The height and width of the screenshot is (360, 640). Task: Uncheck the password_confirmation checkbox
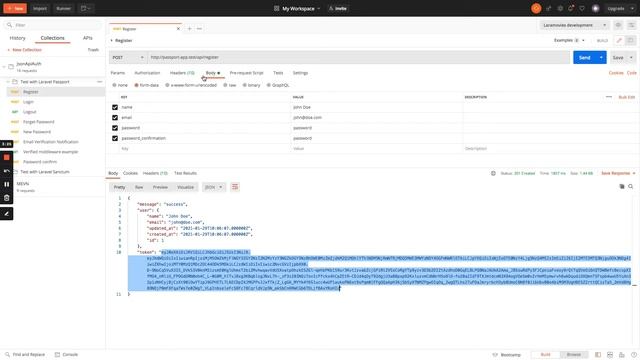click(x=115, y=138)
